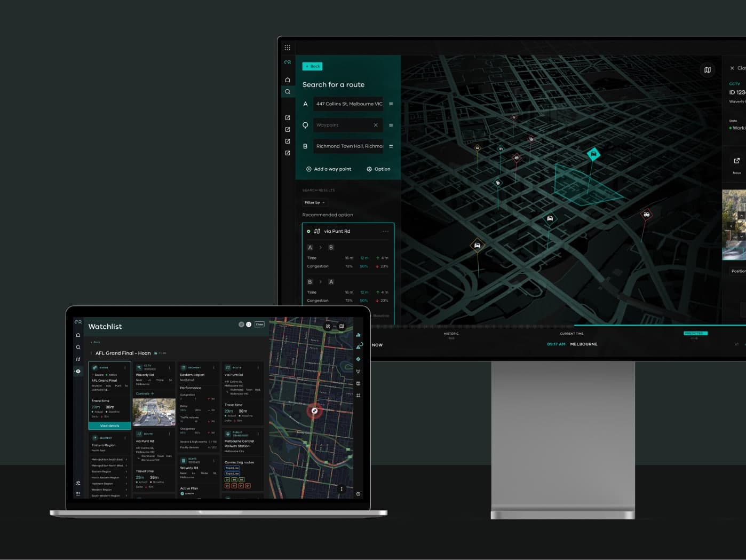Click the white round icon in Watchlist header

[249, 325]
